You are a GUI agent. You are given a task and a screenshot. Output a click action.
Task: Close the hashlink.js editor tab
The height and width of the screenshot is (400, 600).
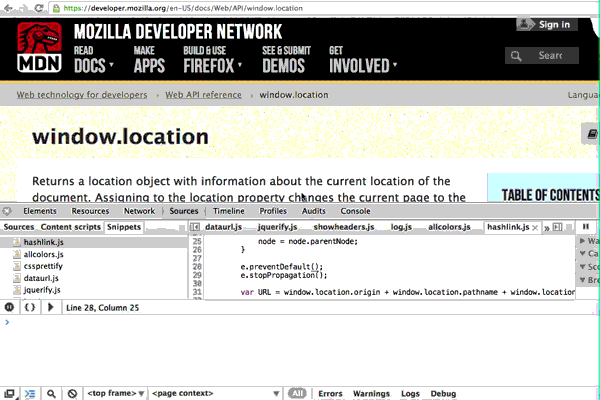535,228
